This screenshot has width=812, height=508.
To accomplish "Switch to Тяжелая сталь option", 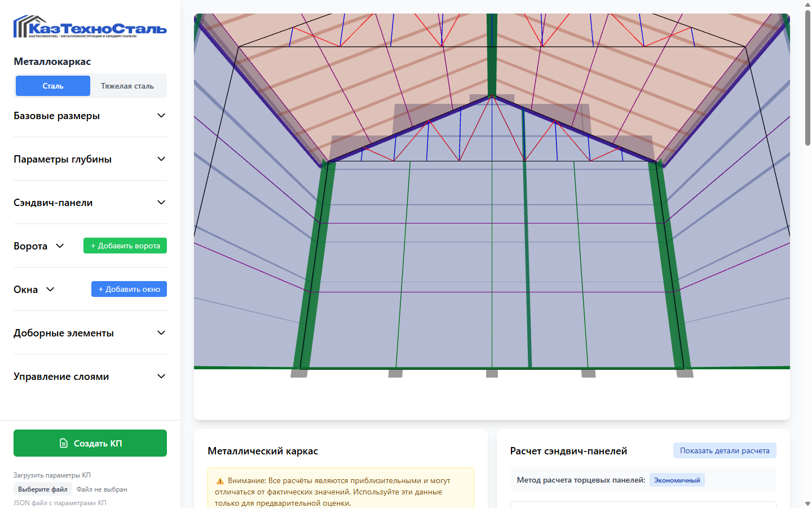I will (x=127, y=86).
